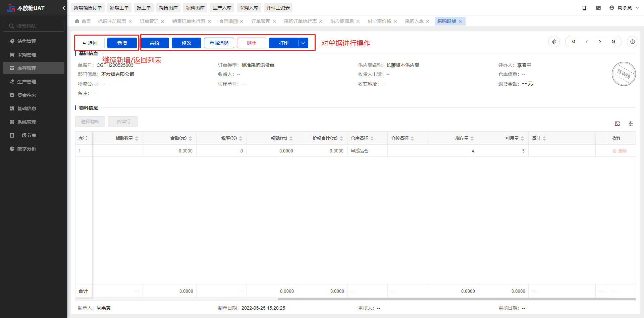Sort by 现存量 column

point(472,138)
